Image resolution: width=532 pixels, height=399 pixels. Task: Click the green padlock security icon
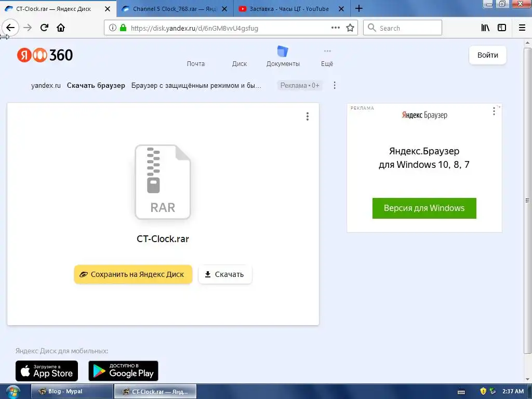pos(123,28)
